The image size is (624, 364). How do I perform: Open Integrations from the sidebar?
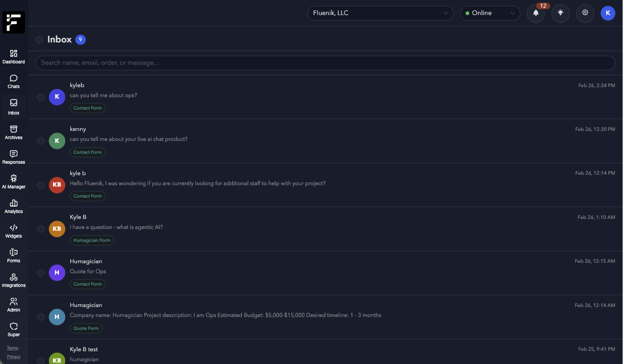tap(13, 280)
